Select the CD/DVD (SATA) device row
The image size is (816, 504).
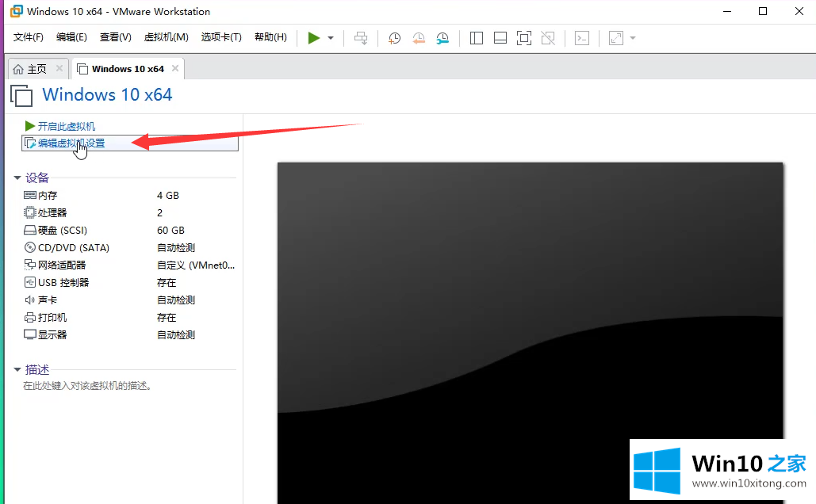[x=129, y=247]
